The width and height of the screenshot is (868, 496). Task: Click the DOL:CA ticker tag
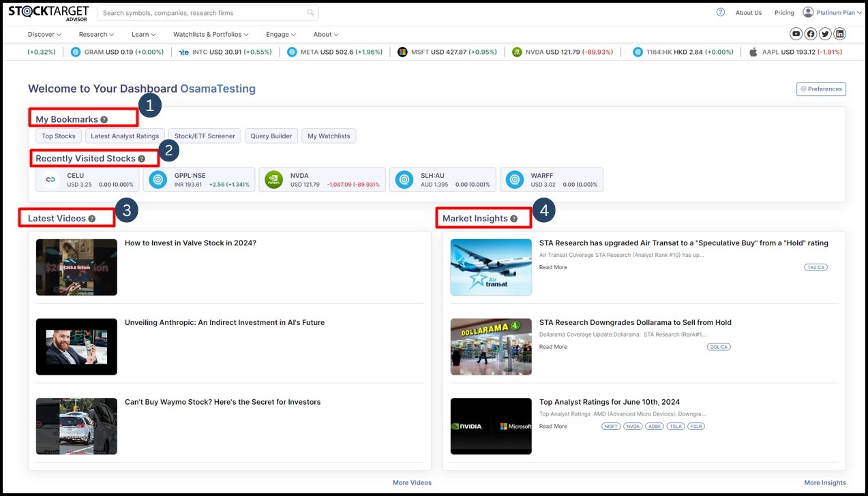(718, 346)
